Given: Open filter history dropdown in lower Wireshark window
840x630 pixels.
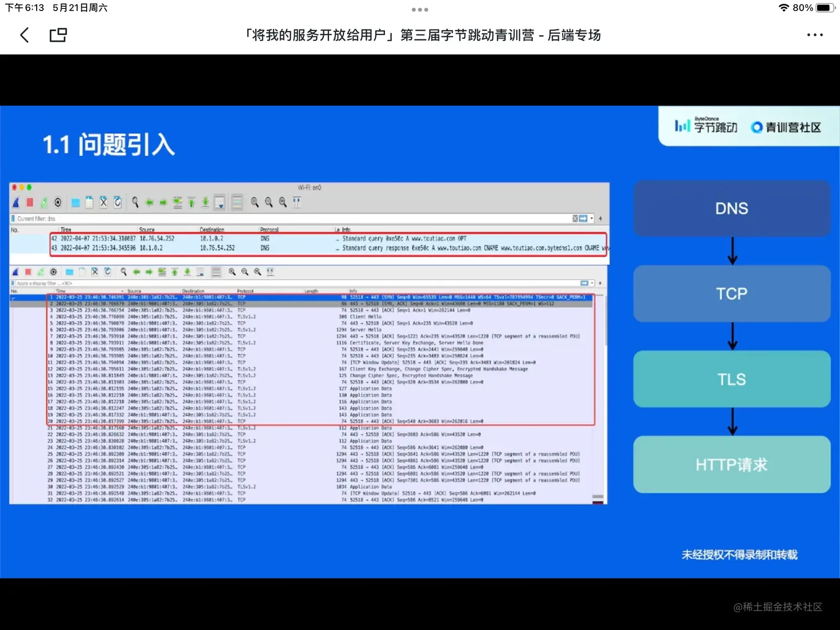Looking at the screenshot, I should point(592,283).
